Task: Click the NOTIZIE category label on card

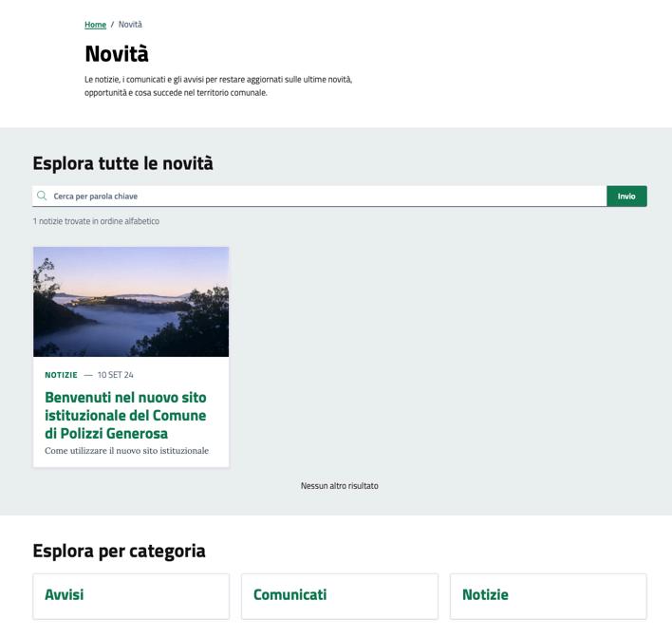Action: pyautogui.click(x=62, y=375)
